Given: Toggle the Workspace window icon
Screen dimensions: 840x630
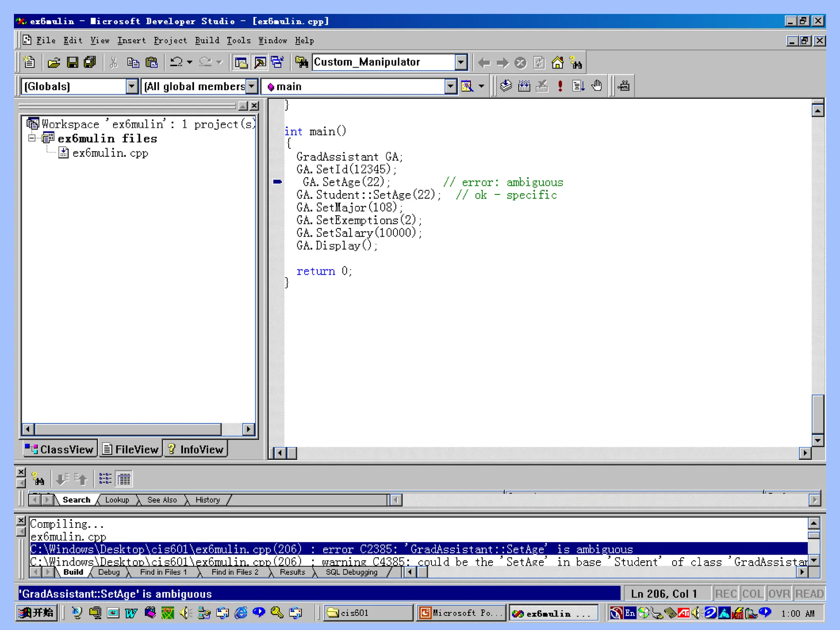Looking at the screenshot, I should [241, 62].
